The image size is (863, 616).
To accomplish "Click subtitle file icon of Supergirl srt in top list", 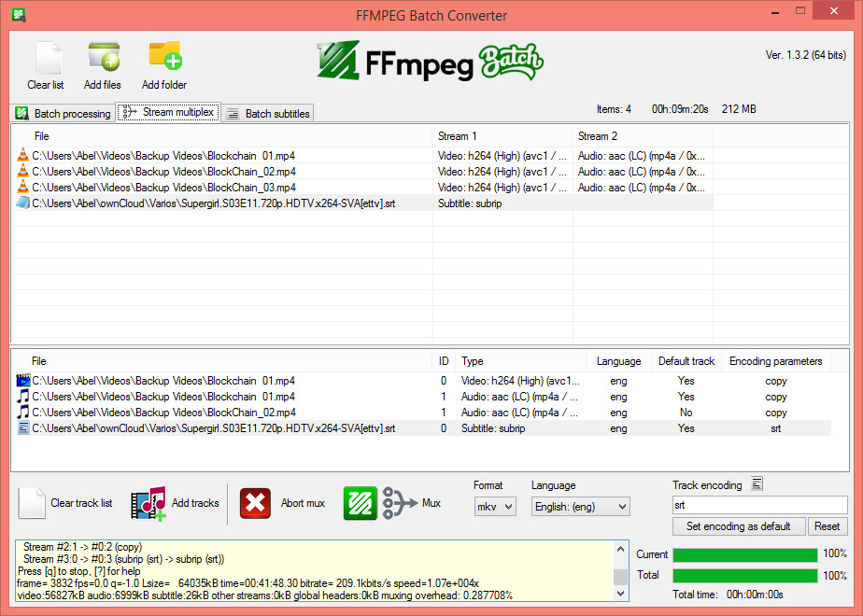I will [x=22, y=203].
